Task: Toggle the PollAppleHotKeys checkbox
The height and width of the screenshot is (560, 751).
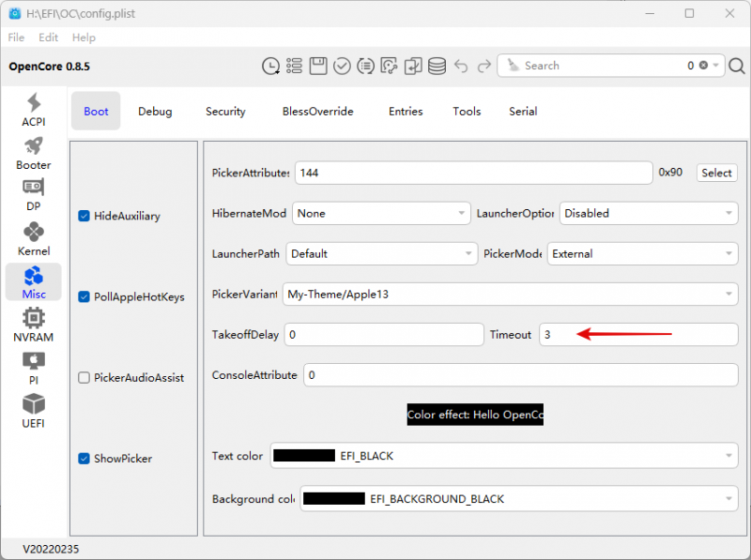Action: (84, 296)
